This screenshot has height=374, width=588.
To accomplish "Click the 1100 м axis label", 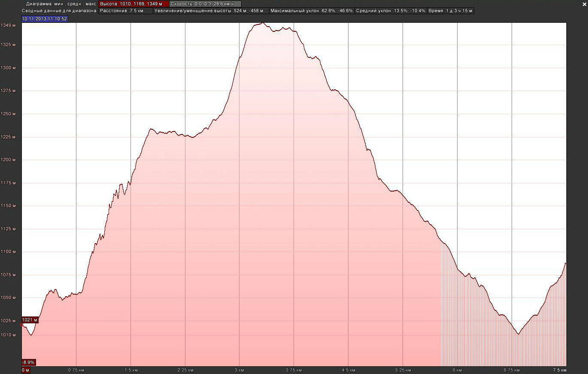I will coord(8,252).
